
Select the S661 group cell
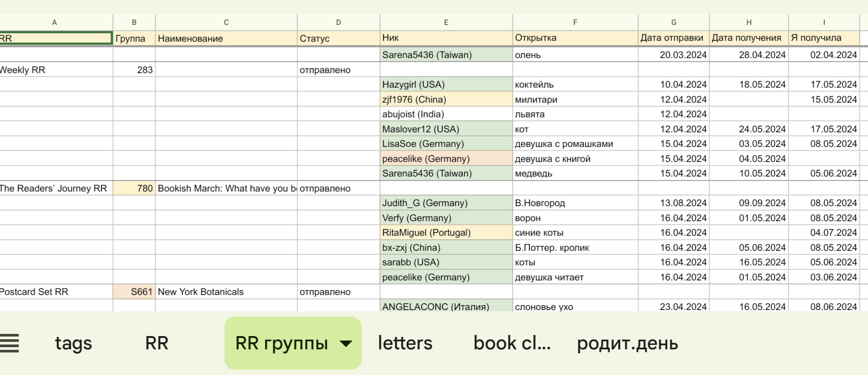[x=134, y=292]
